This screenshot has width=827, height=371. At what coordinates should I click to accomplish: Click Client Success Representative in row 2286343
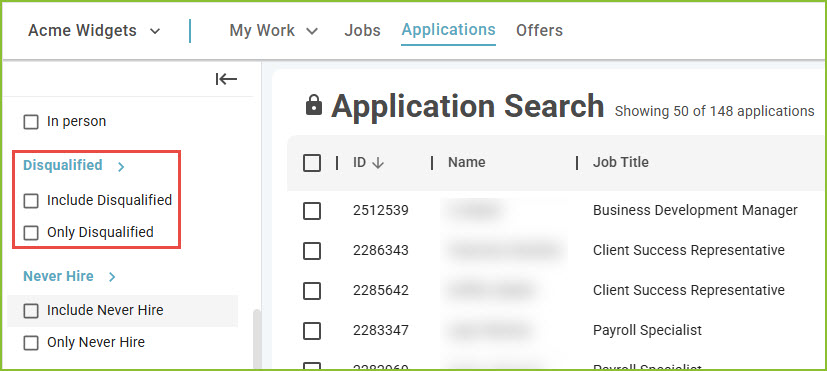click(689, 250)
